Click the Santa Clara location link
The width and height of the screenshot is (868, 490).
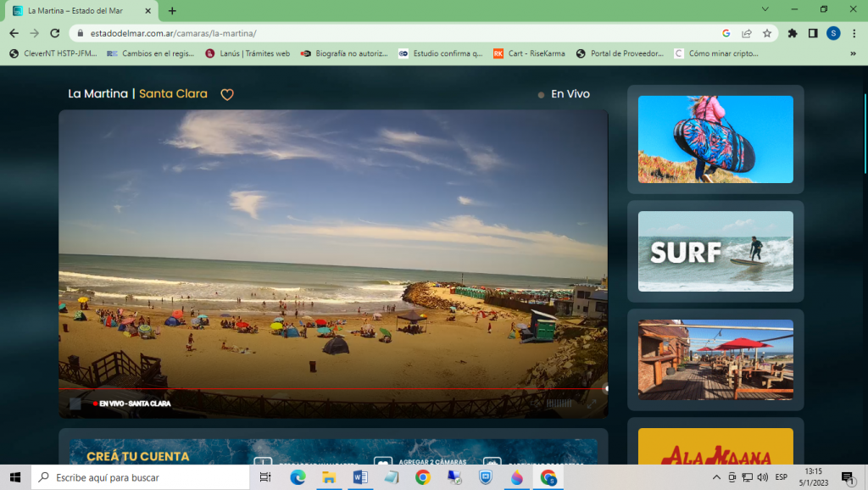(173, 94)
